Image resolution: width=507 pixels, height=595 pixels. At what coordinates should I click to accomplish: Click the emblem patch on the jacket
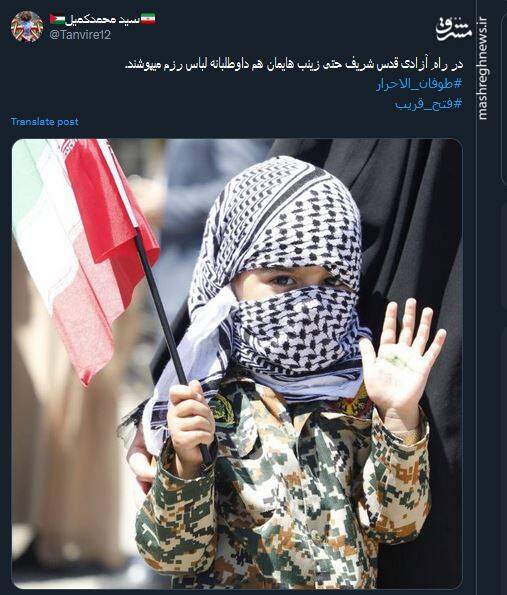pos(223,410)
